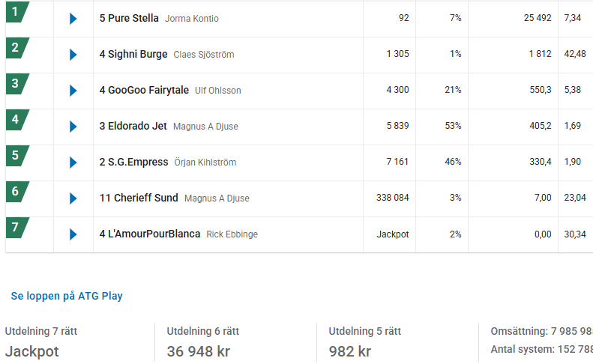Select the 5 Pure Stella horse name
The image size is (593, 364).
(129, 18)
